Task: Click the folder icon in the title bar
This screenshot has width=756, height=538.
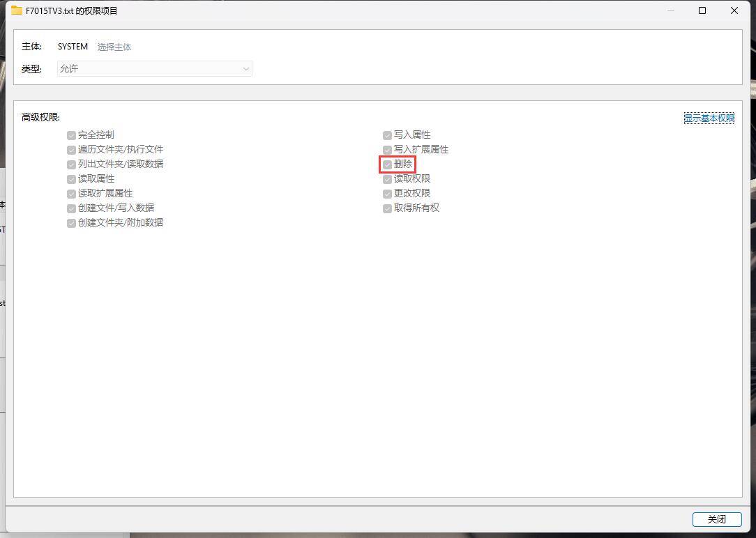Action: [17, 10]
